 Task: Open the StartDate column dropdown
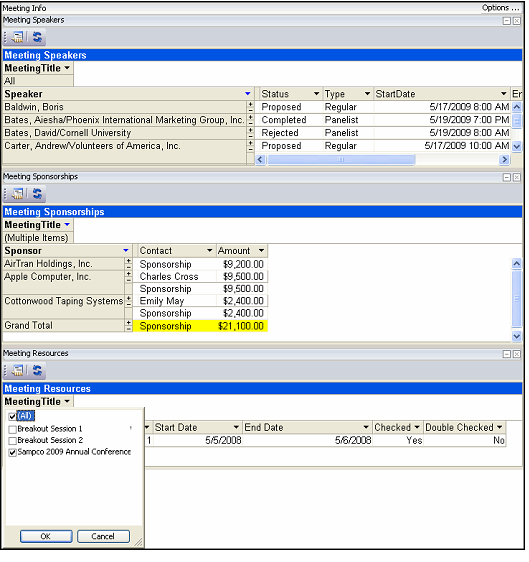pos(504,94)
